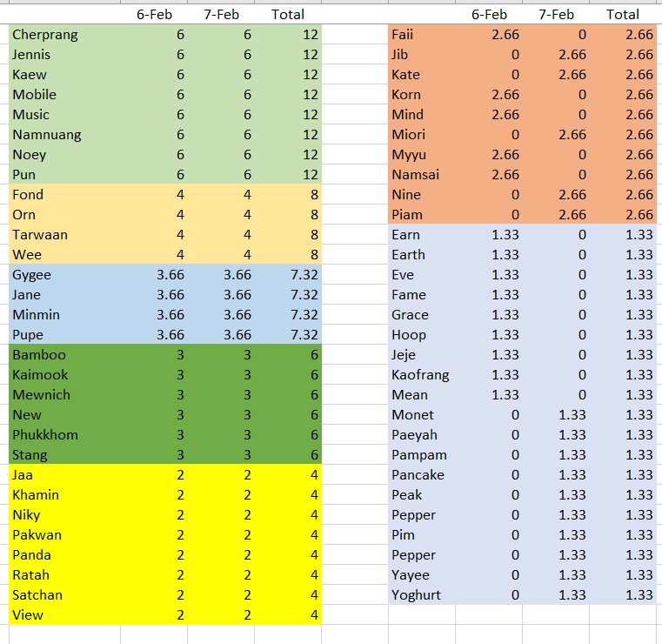Select the Phukkhom name cell
Image resolution: width=662 pixels, height=644 pixels.
click(x=64, y=435)
